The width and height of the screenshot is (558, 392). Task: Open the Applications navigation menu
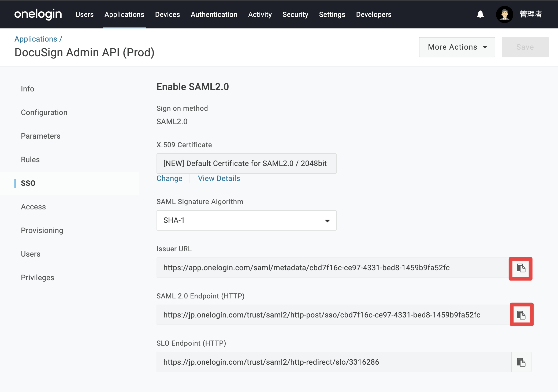(124, 14)
